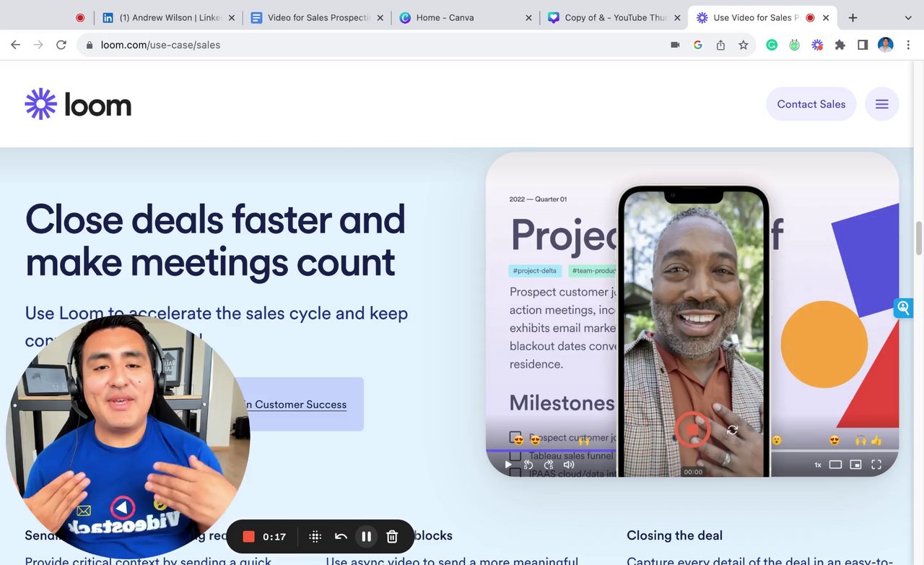Open the Loom hamburger menu
The width and height of the screenshot is (924, 565).
(x=881, y=104)
